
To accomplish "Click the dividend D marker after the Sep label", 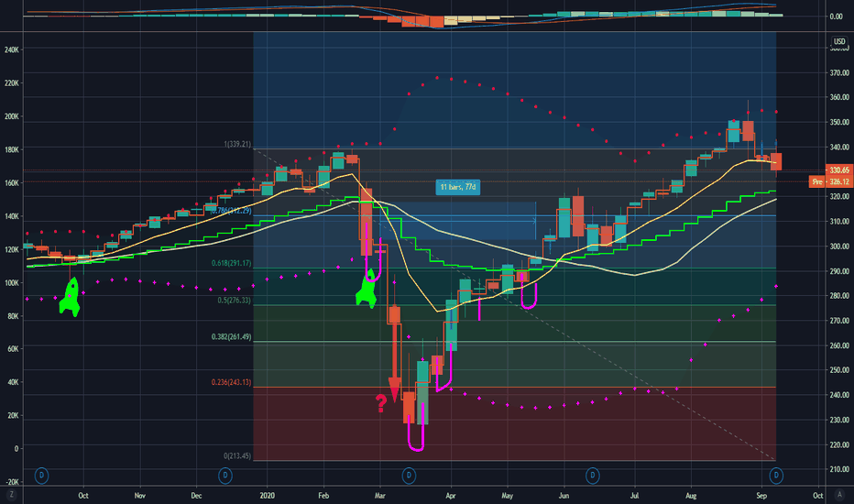I will point(776,476).
